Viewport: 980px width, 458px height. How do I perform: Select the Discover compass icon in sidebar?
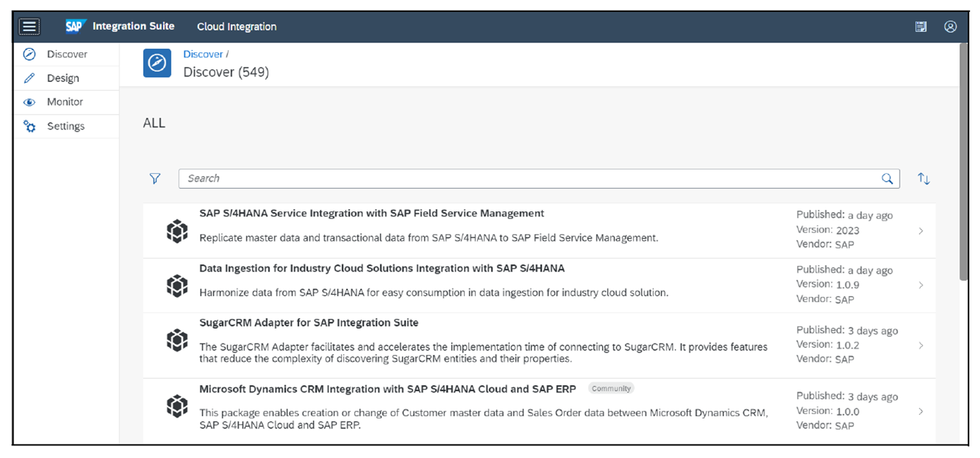pos(28,54)
